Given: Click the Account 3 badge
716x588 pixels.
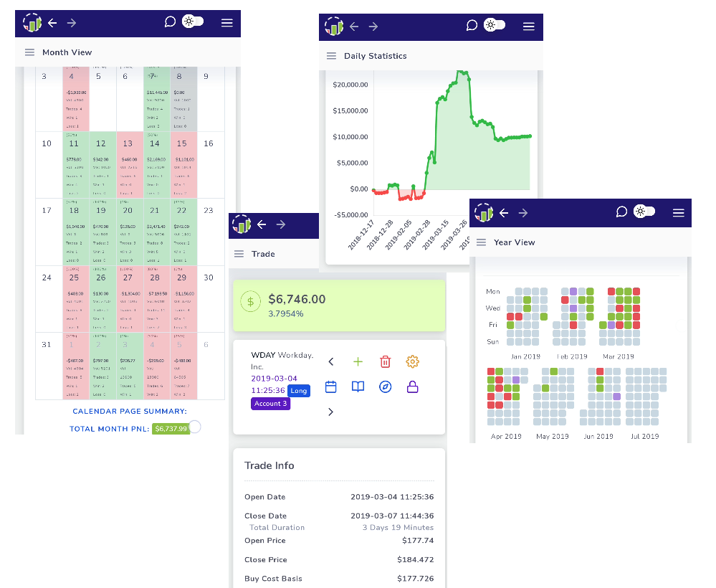Looking at the screenshot, I should point(270,404).
